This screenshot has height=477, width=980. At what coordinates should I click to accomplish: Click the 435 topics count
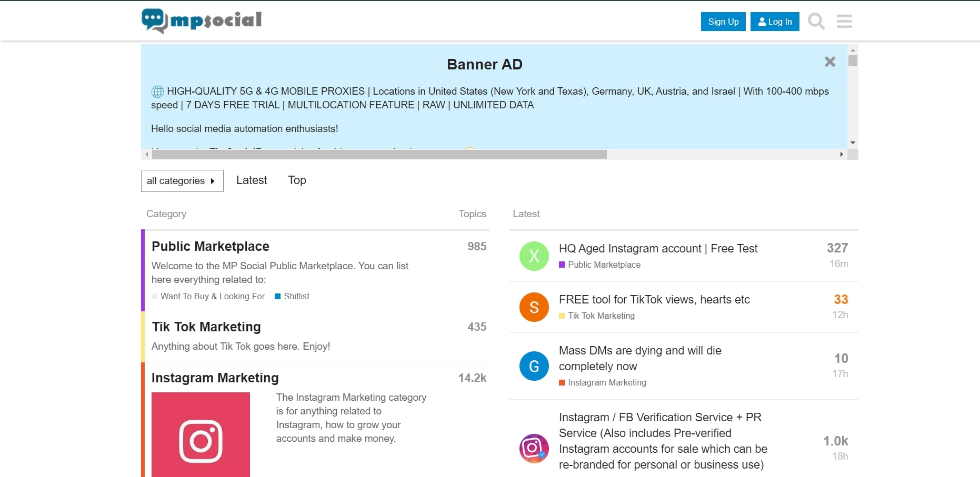coord(477,327)
